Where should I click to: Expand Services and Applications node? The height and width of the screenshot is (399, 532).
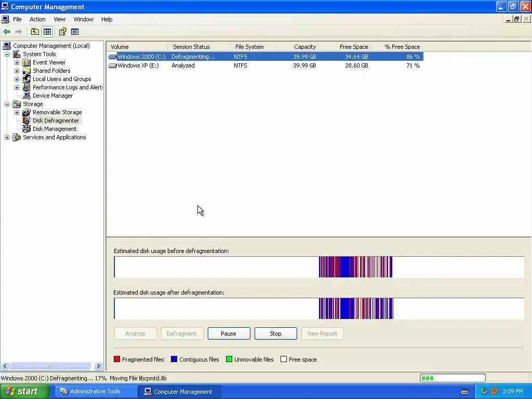point(7,137)
